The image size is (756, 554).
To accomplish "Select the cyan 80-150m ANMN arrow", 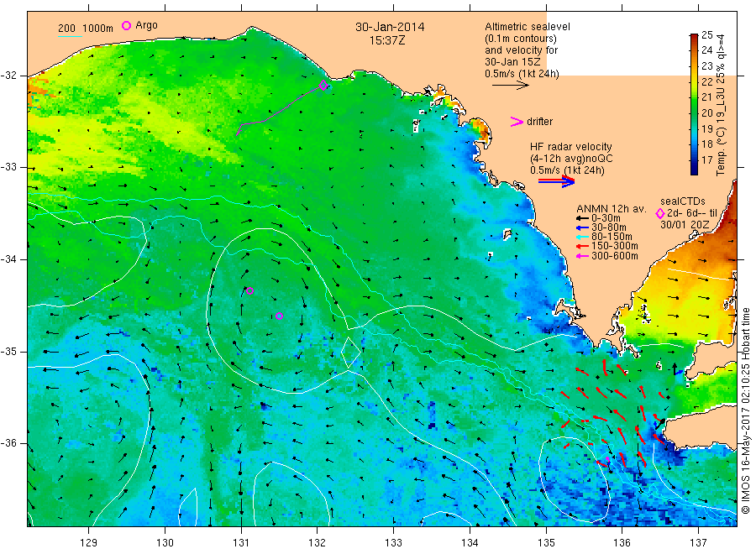I will [582, 237].
